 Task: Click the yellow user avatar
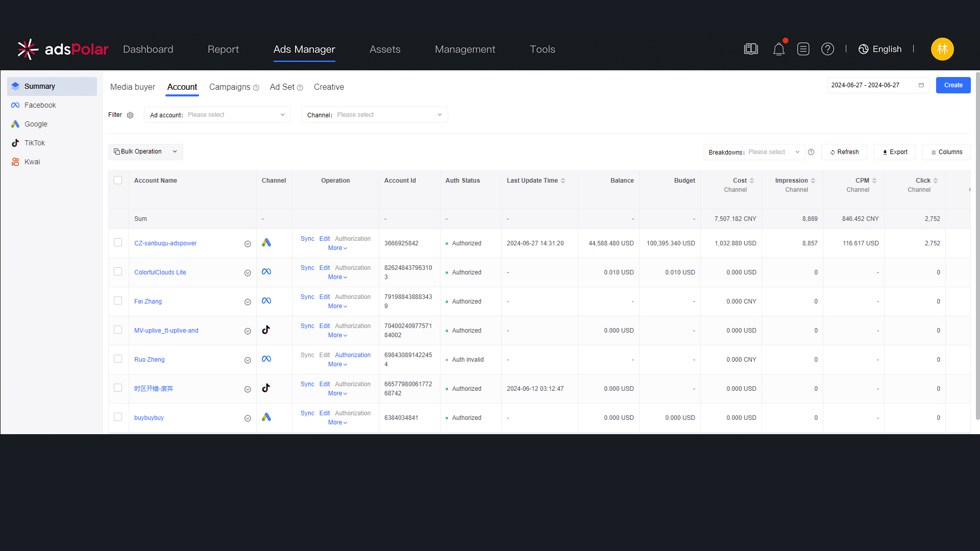pos(942,49)
